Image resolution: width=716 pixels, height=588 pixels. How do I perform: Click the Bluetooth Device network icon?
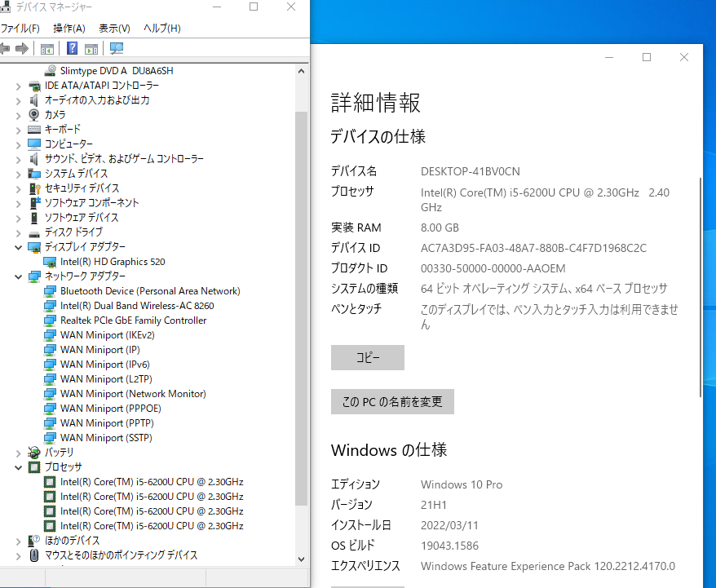coord(50,291)
